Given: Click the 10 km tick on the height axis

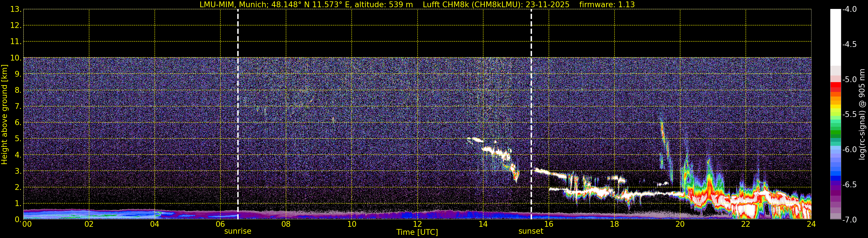Looking at the screenshot, I should tap(16, 58).
